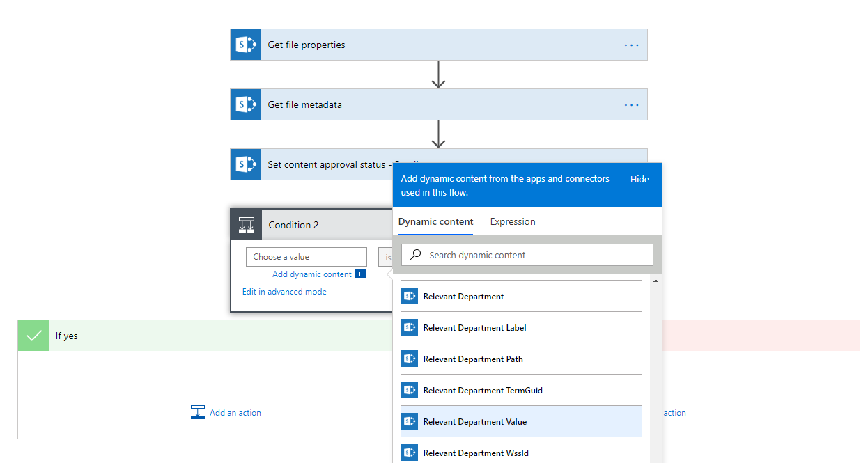Click the plus icon beside Add dynamic content
This screenshot has height=463, width=868.
pyautogui.click(x=360, y=274)
